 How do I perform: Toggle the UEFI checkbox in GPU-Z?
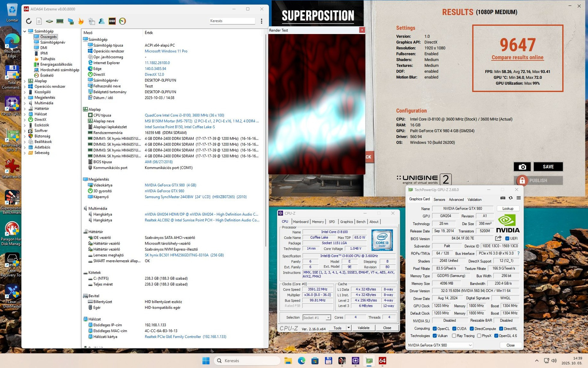point(507,238)
